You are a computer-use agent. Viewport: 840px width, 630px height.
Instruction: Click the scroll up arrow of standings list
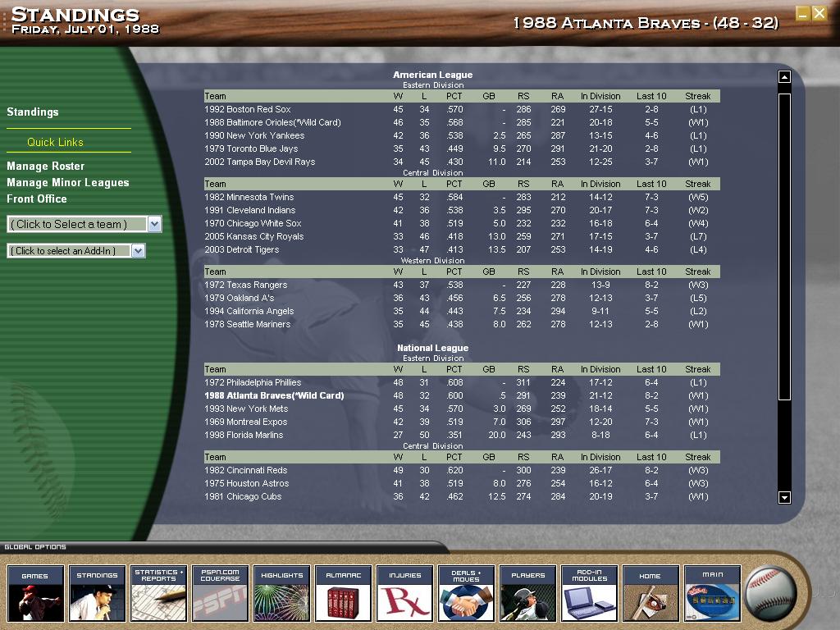pyautogui.click(x=784, y=77)
